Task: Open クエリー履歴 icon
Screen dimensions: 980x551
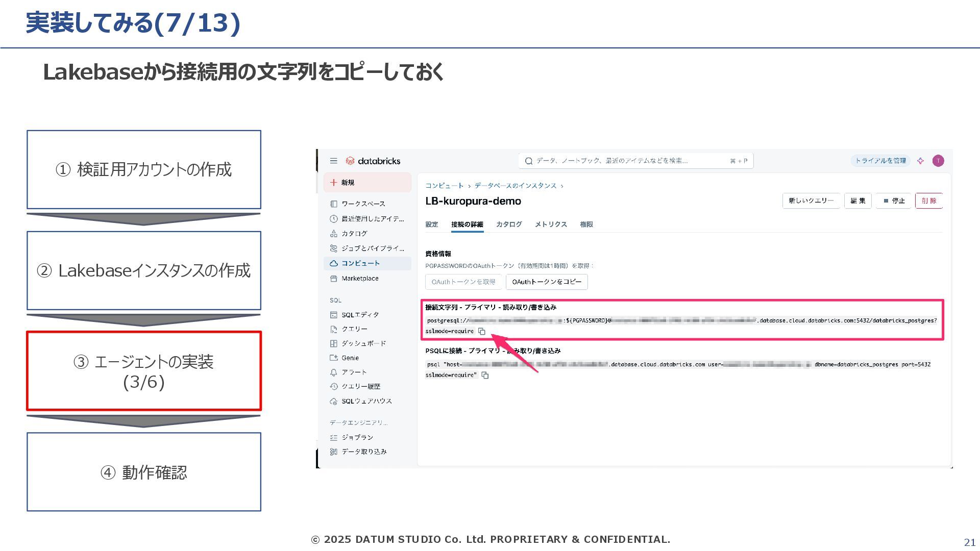Action: 333,386
